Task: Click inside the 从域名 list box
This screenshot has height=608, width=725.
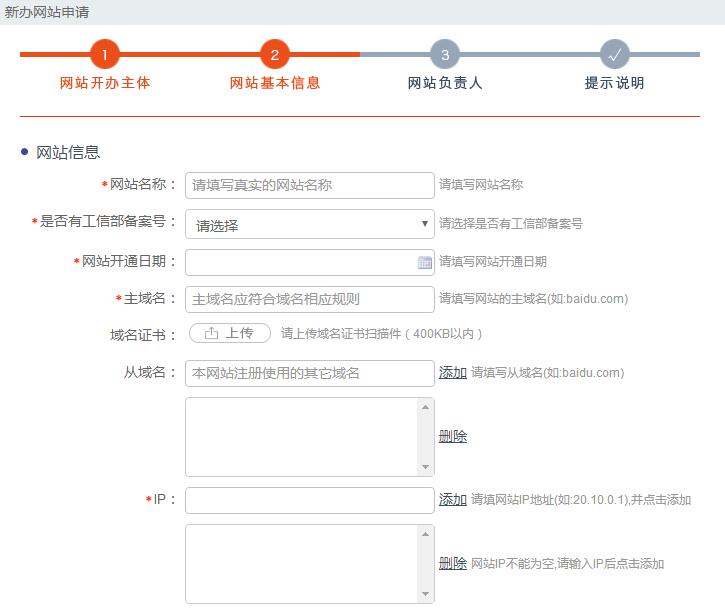Action: click(x=300, y=437)
